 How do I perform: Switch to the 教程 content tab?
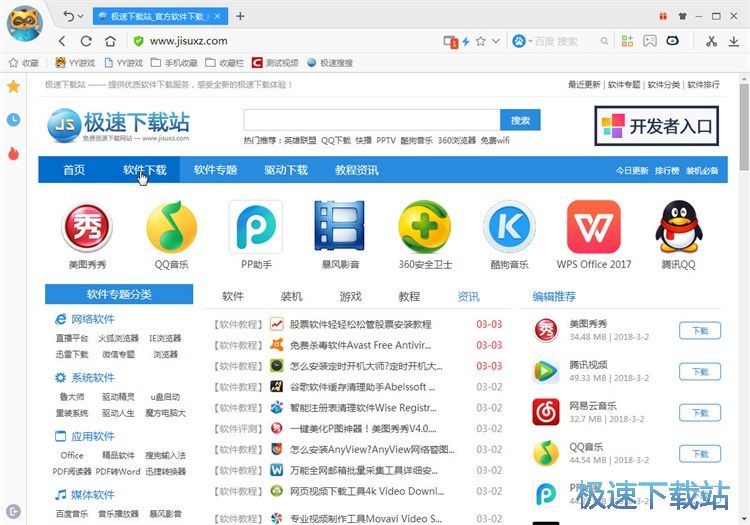coord(409,296)
